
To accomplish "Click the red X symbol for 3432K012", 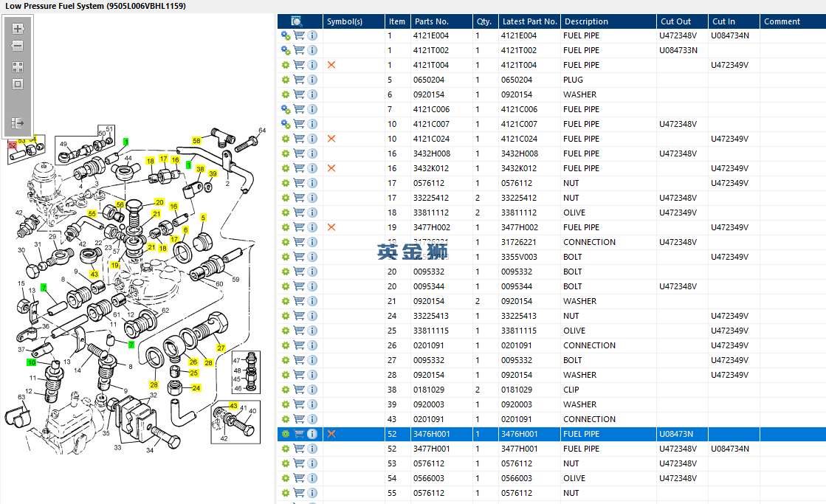I will [331, 168].
